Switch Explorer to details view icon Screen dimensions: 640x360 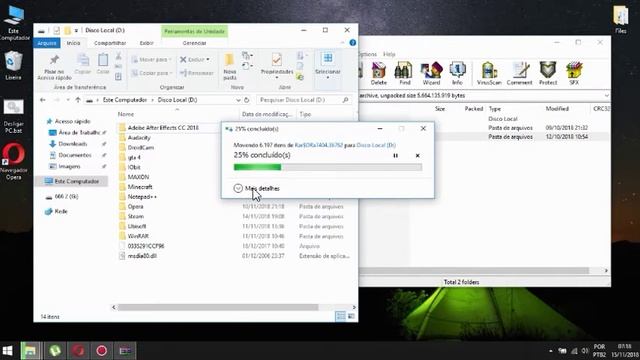coord(340,316)
